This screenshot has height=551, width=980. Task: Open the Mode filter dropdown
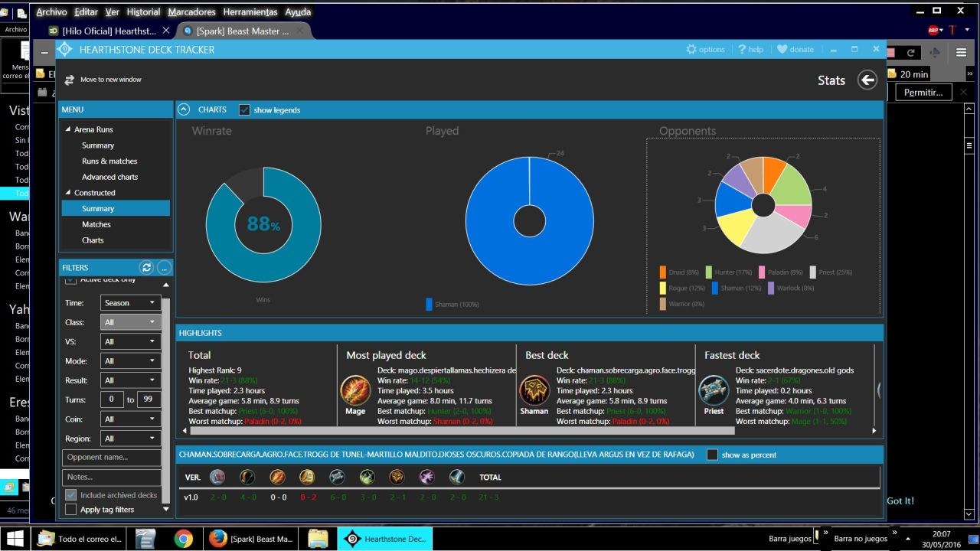130,361
